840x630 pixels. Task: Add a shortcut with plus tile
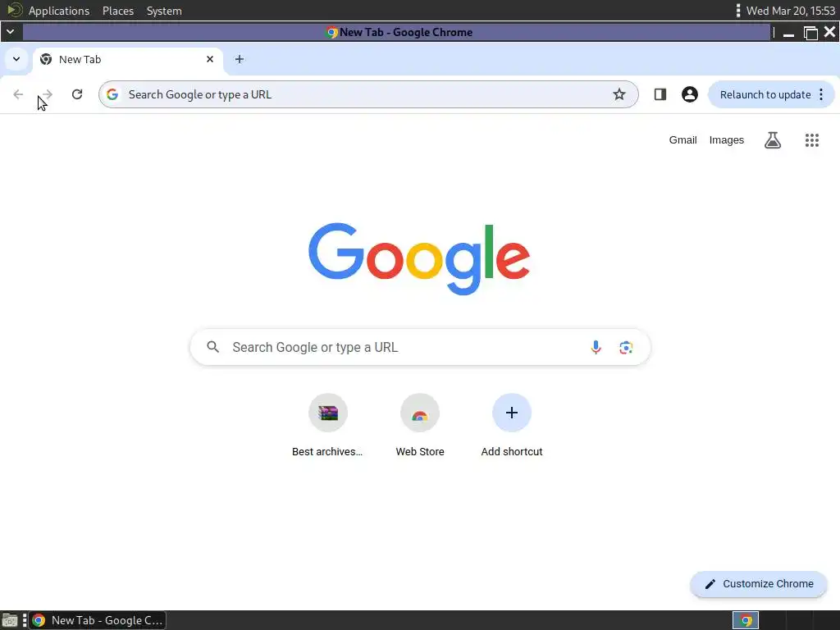[512, 426]
